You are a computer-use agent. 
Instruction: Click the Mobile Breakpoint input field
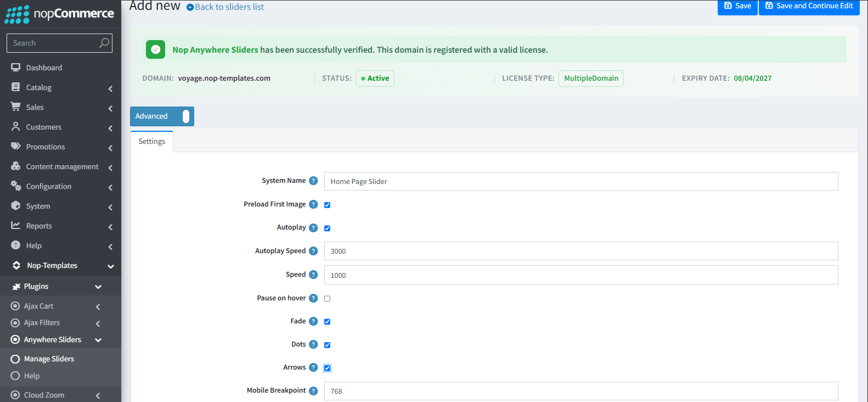[581, 391]
